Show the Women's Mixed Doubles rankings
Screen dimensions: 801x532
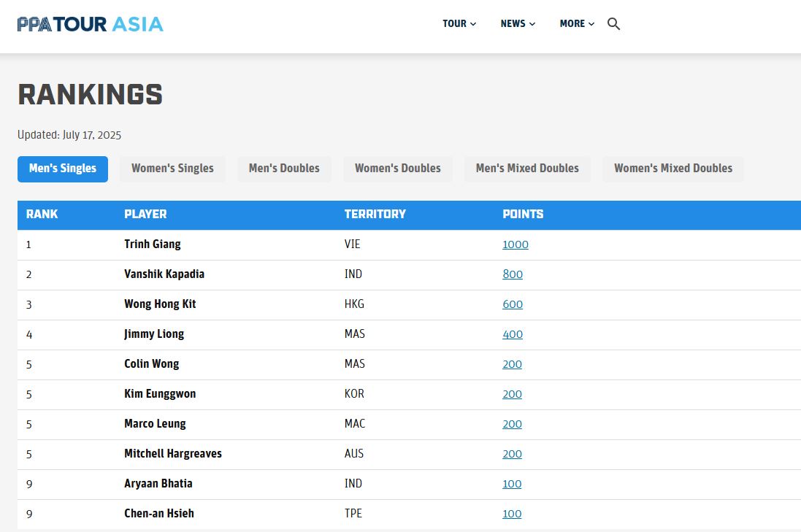point(673,169)
